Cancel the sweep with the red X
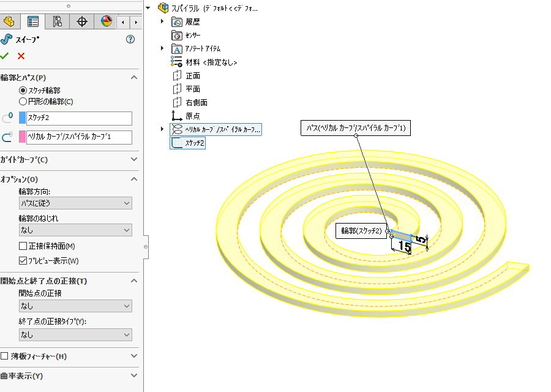 [x=21, y=56]
